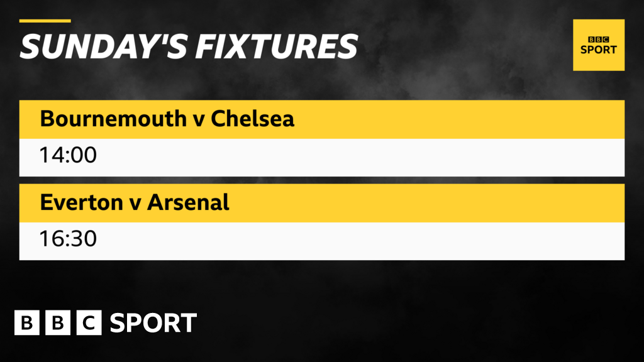This screenshot has width=644, height=362.
Task: Click the second white B block in bottom logo
Action: point(58,322)
